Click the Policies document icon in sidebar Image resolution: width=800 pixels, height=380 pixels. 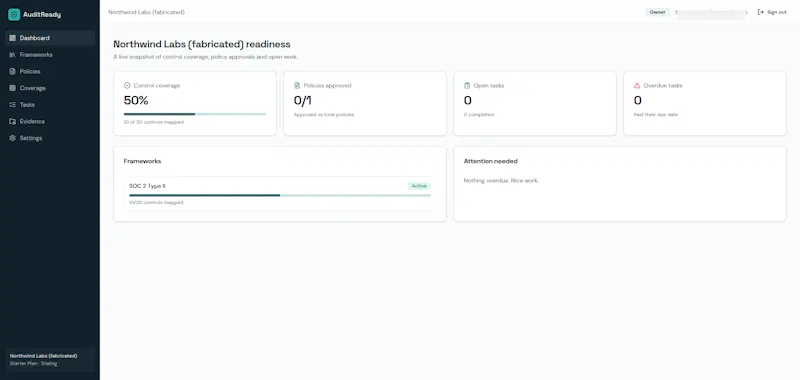point(13,71)
